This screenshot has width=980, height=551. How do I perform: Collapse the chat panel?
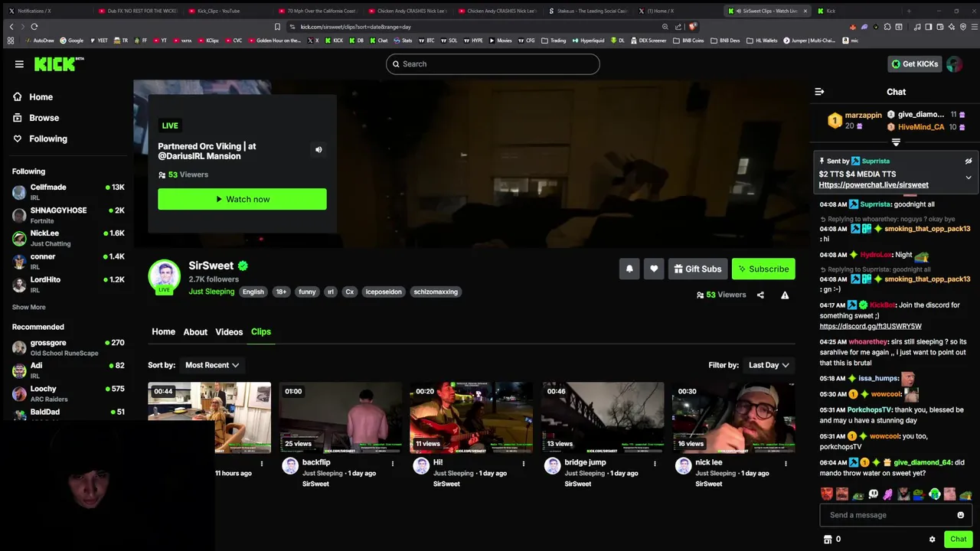(x=819, y=92)
